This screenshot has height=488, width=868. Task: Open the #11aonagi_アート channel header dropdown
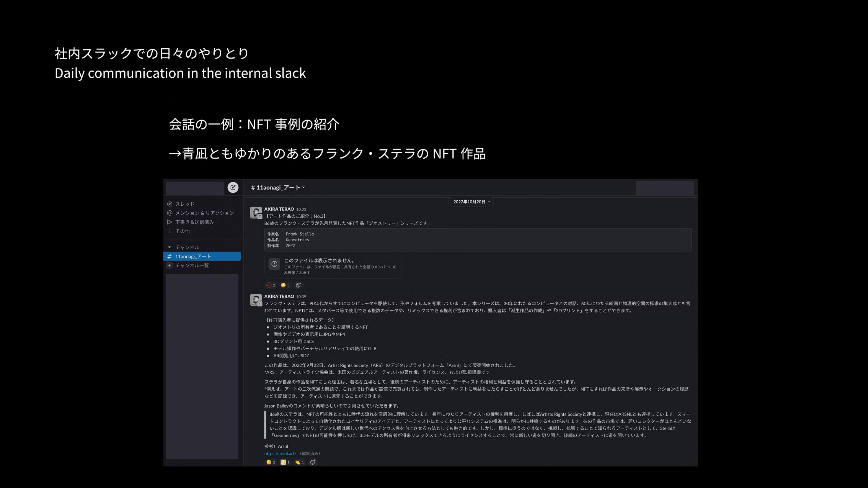click(278, 188)
